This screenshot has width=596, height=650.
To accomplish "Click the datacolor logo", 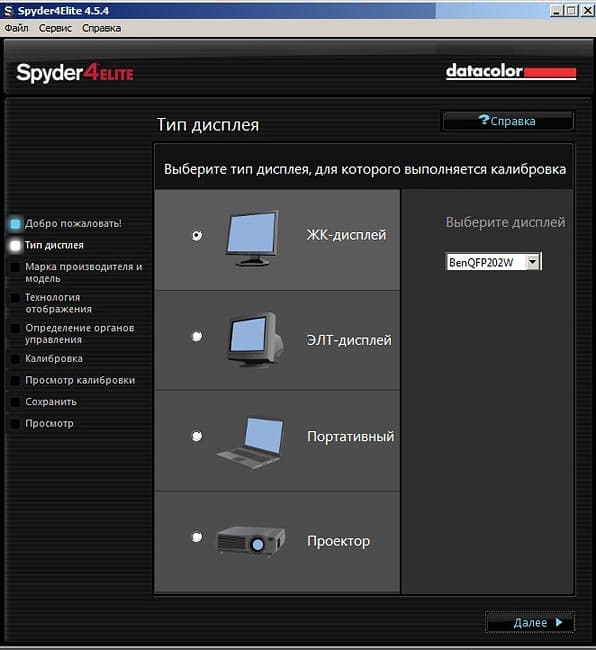I will 511,72.
